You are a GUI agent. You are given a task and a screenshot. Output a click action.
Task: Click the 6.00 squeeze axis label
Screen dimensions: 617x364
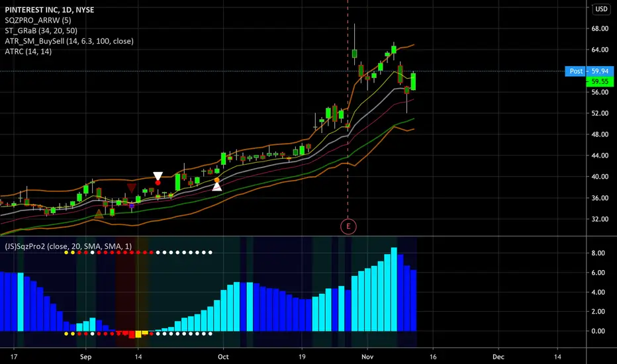(x=598, y=272)
